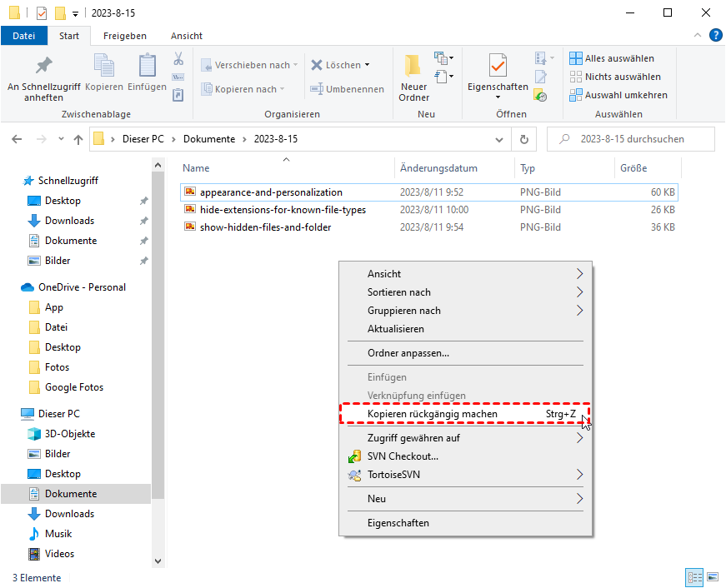Screen dimensions: 726x588
Task: Select Kopieren rückgängig machen
Action: coord(465,414)
